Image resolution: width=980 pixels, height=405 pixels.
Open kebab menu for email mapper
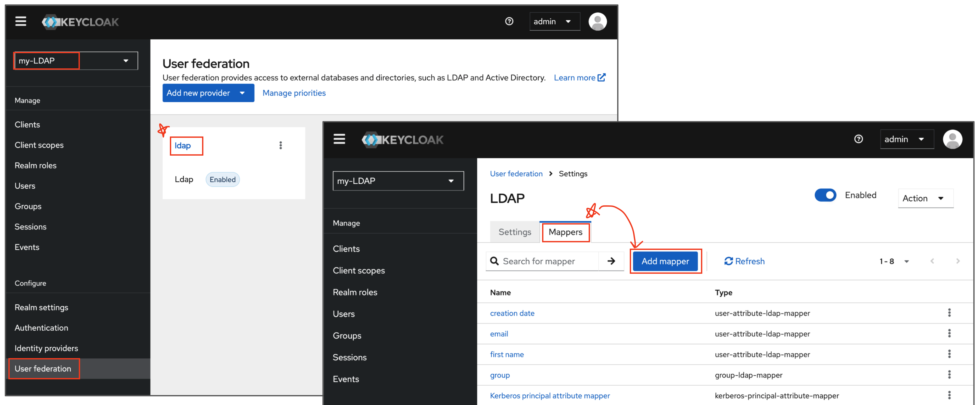[x=949, y=333]
